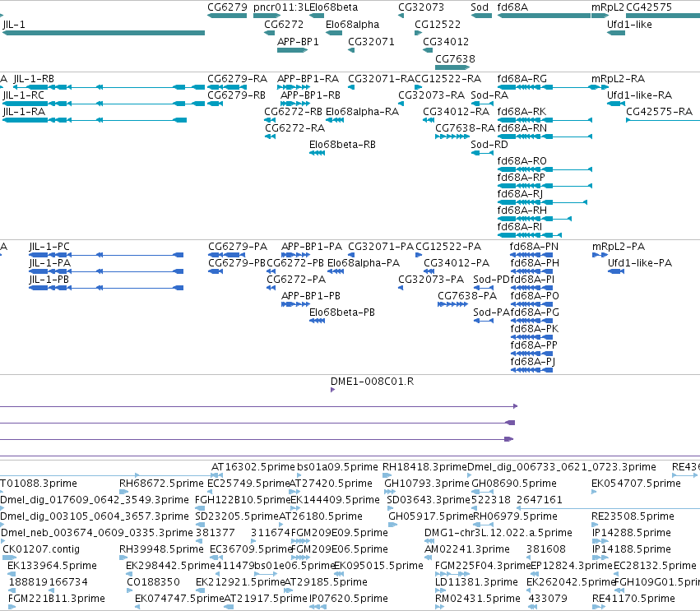700x611 pixels.
Task: Select the Ufd1-like-PA protein label
Action: 640,263
